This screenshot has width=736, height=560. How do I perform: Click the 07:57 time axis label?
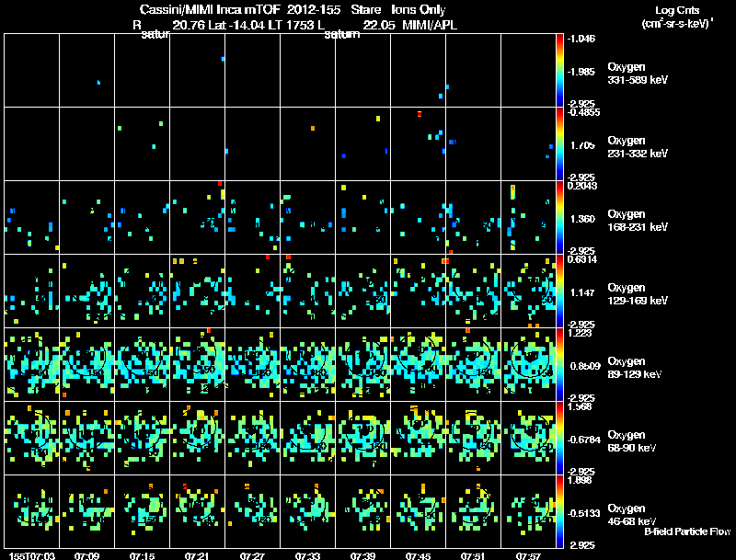click(528, 555)
